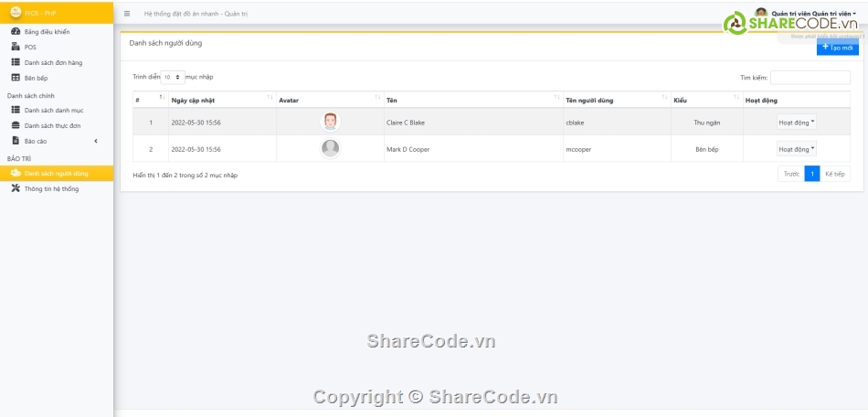Click the hamburger menu icon in top bar
868x417 pixels.
127,14
